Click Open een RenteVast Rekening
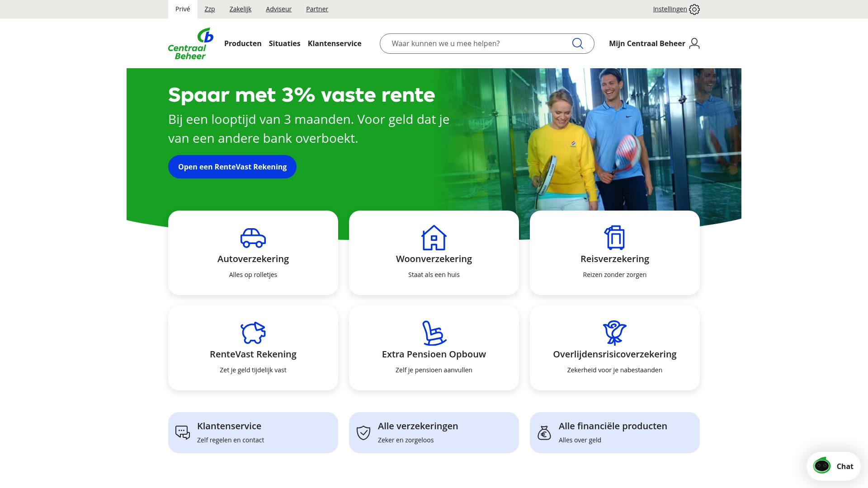 [x=232, y=167]
